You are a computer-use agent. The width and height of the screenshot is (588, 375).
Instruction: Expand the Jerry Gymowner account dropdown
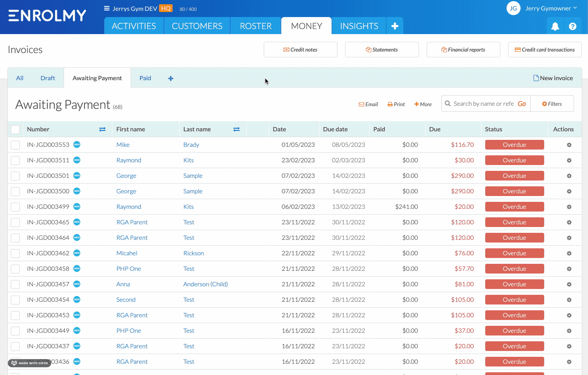click(x=551, y=8)
